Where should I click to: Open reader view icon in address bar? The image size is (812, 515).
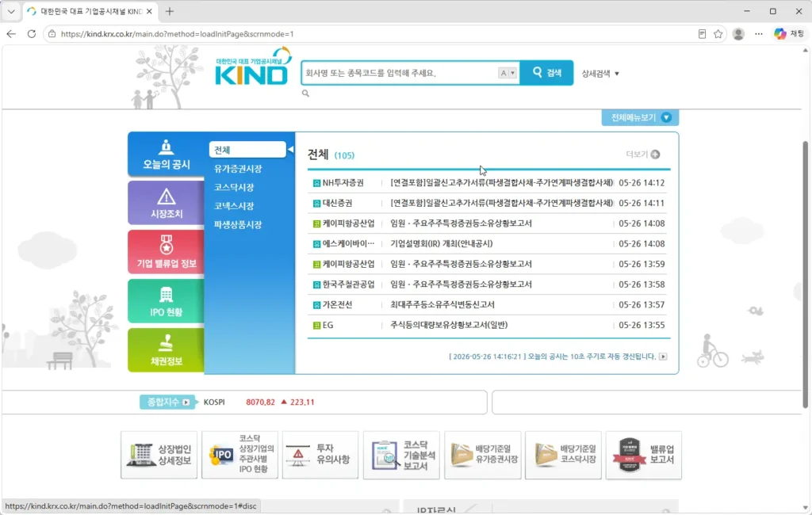point(702,33)
